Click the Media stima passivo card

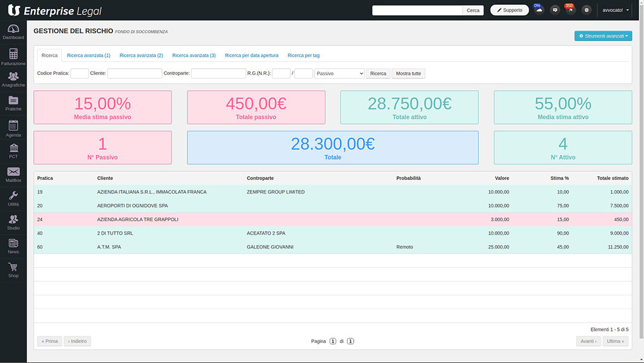103,107
